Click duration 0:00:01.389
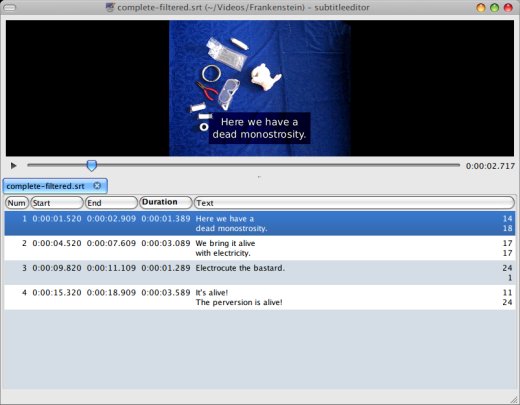Viewport: 520px width, 405px height. point(166,219)
